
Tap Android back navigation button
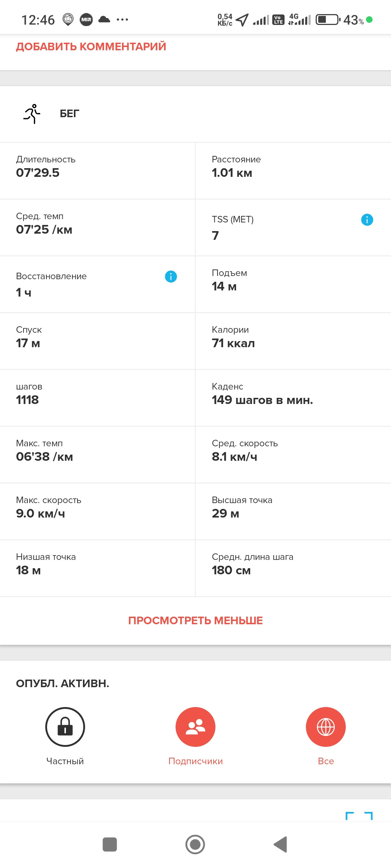click(x=281, y=844)
